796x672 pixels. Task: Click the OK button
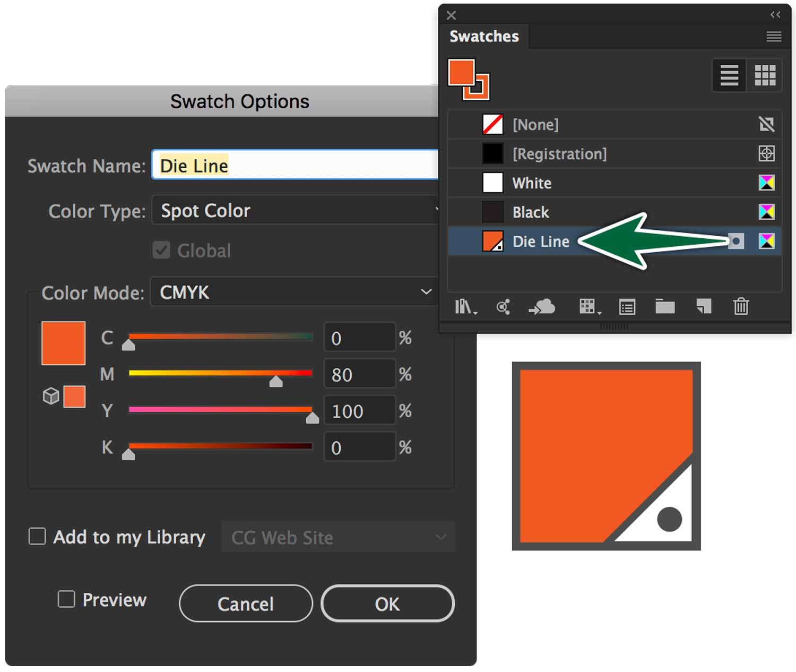coord(387,604)
